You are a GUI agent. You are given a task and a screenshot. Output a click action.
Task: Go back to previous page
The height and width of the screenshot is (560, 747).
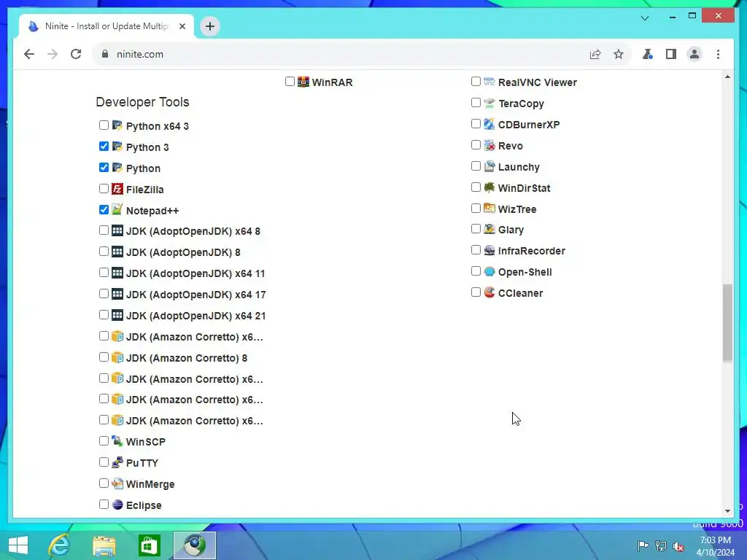point(29,54)
